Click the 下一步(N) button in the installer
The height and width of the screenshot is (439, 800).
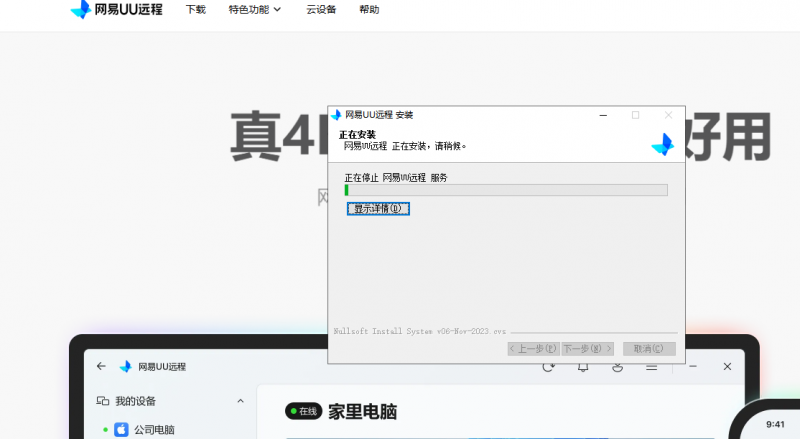click(587, 349)
